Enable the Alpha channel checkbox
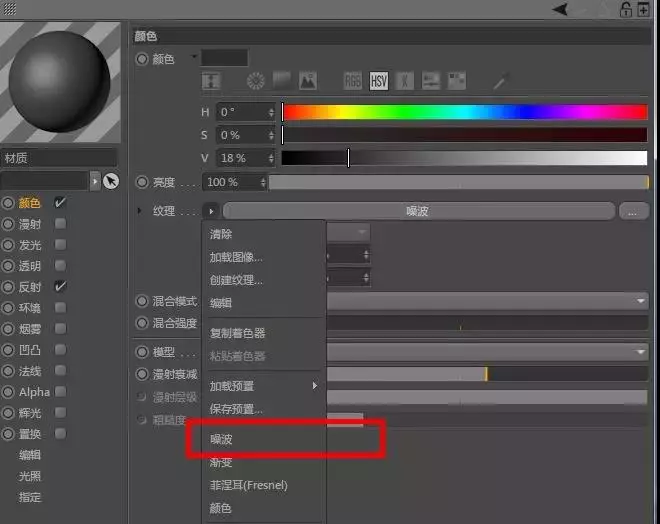The image size is (660, 524). coord(61,392)
